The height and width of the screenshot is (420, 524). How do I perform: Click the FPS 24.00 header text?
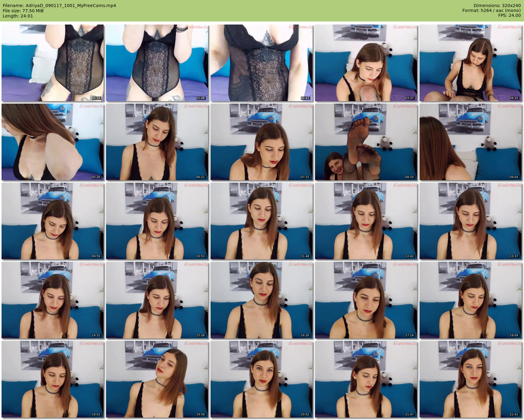point(509,15)
